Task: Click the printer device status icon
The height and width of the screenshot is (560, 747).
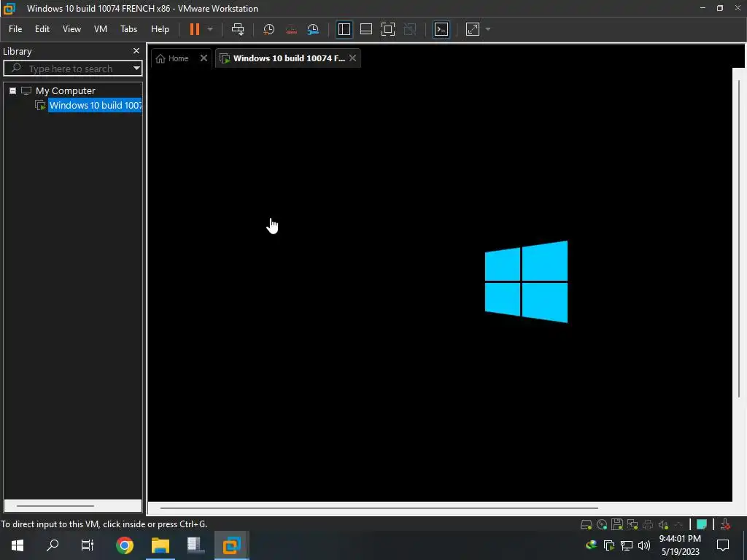Action: tap(648, 525)
